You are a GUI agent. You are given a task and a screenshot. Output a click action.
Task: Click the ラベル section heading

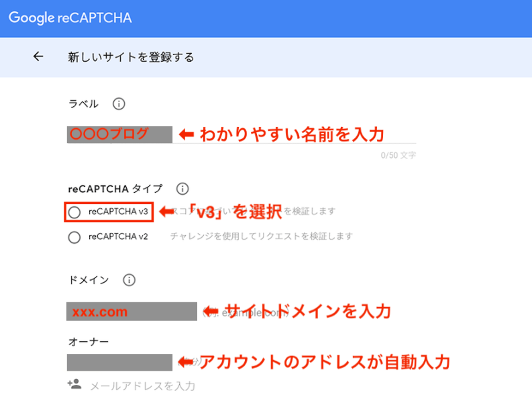pos(84,104)
